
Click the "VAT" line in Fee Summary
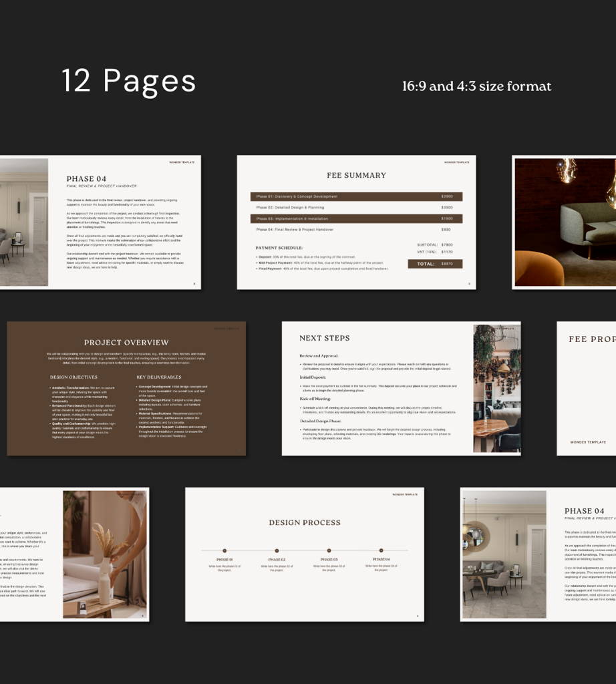(435, 252)
